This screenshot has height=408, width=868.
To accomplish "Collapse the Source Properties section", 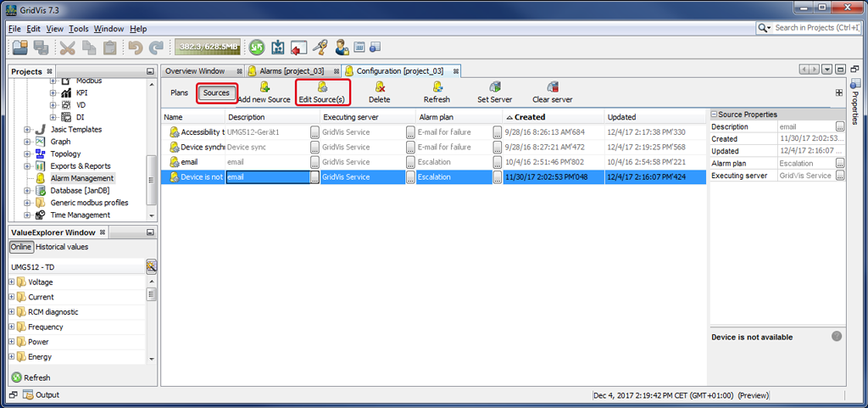I will (714, 115).
